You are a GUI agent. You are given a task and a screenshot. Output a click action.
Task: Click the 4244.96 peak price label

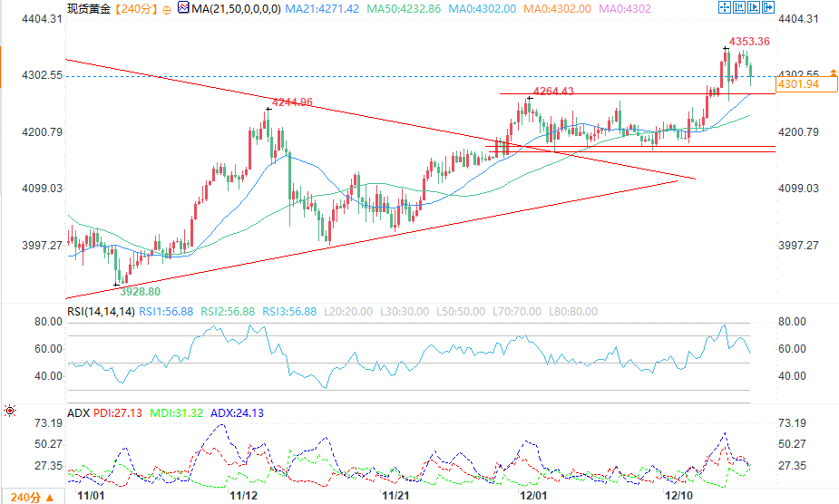pyautogui.click(x=292, y=102)
